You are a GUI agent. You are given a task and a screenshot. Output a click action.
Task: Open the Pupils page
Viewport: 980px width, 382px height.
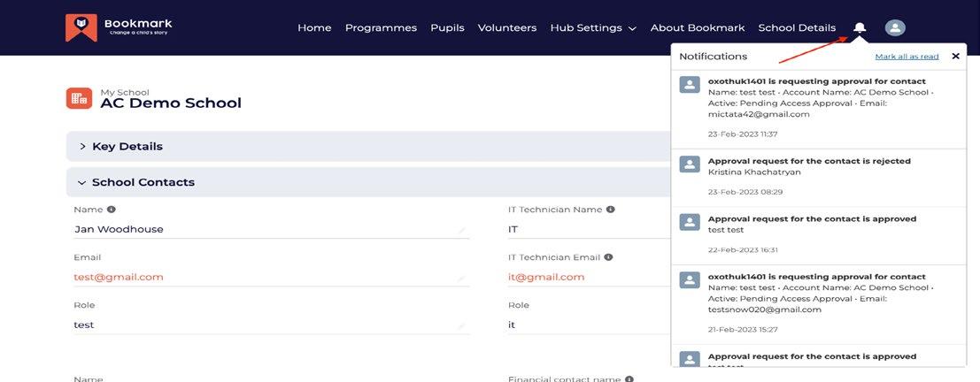447,27
